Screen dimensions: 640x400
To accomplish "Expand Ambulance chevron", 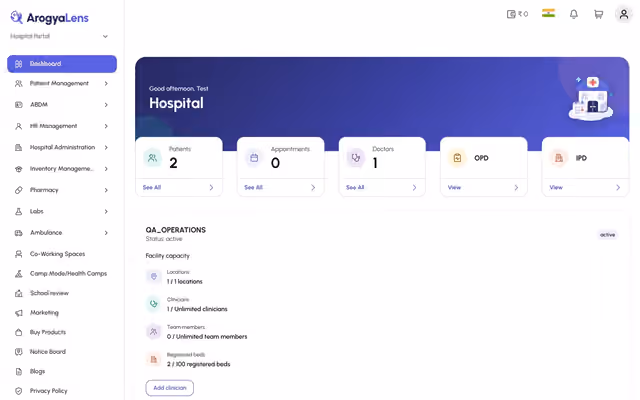I will point(106,233).
